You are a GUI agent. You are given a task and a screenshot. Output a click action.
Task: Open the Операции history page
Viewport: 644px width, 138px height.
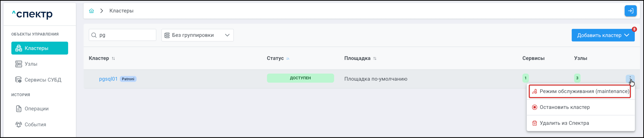point(36,109)
